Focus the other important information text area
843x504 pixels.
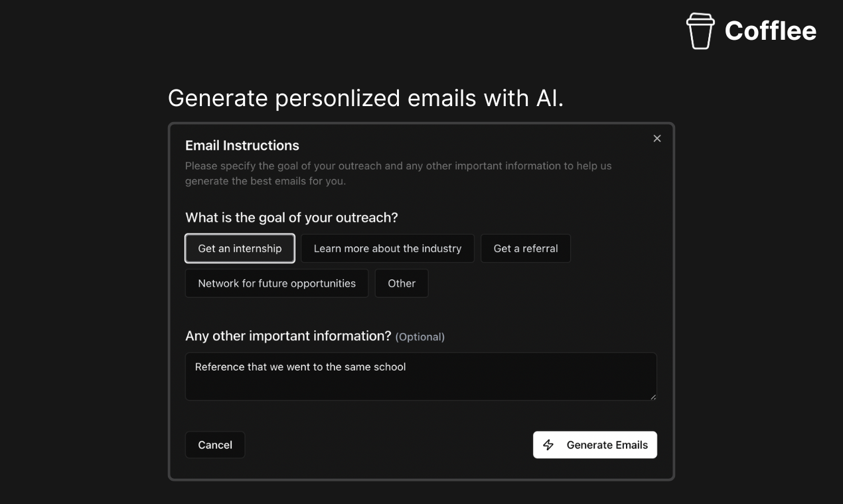421,377
